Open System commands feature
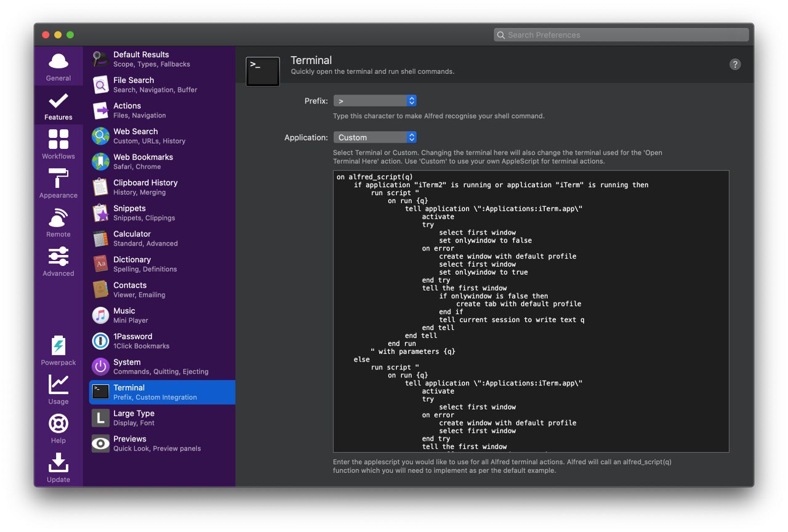This screenshot has height=532, width=788. tap(162, 367)
